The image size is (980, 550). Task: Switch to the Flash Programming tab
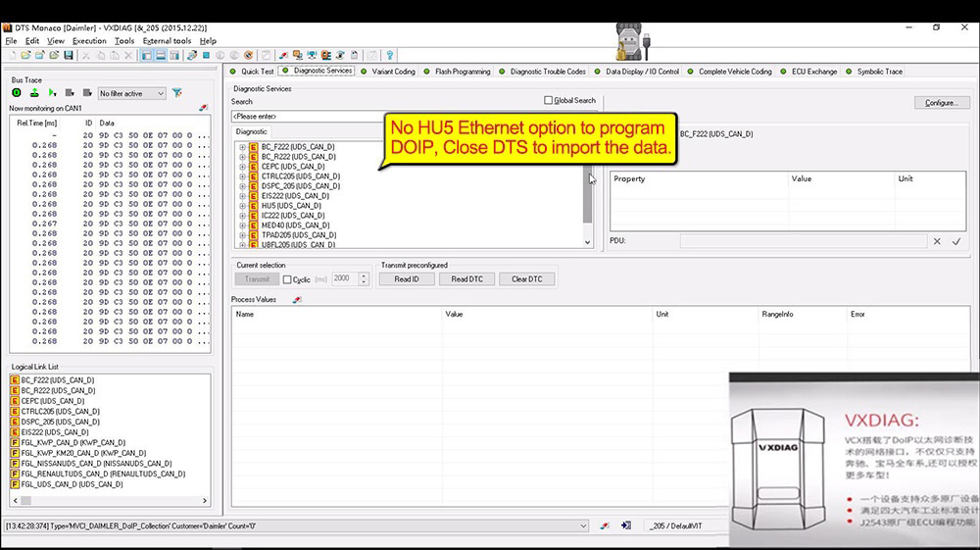click(x=457, y=72)
